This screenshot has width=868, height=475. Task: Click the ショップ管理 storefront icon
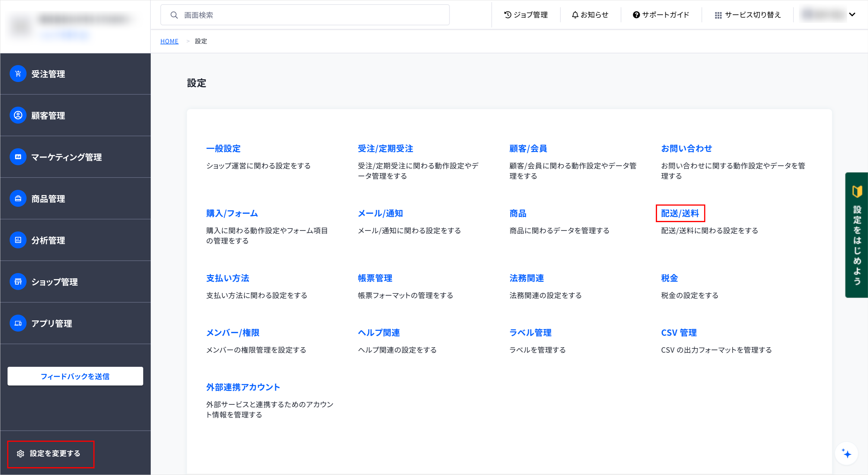pyautogui.click(x=18, y=282)
